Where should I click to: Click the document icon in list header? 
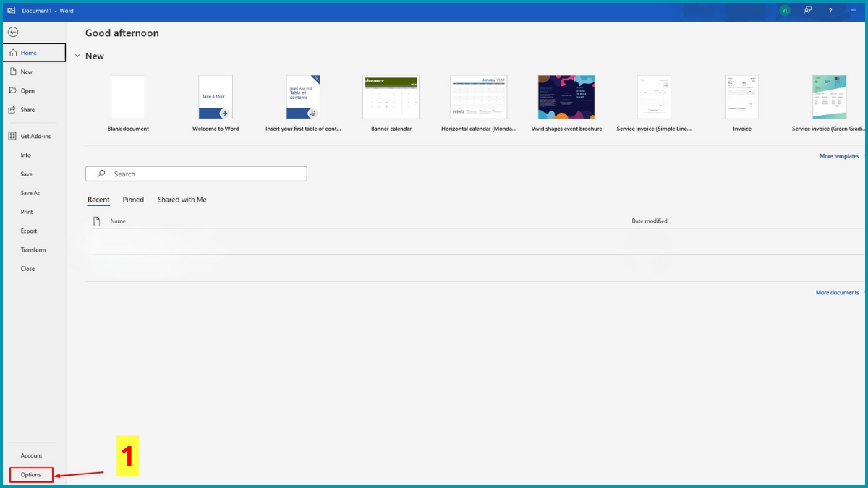[96, 221]
